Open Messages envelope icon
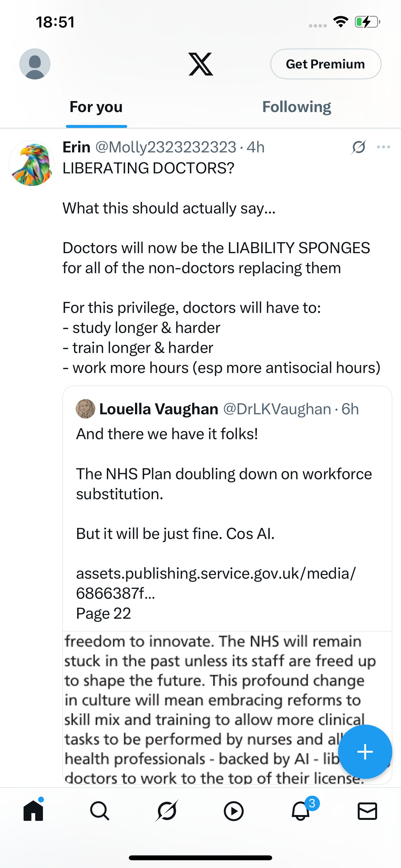 (x=367, y=811)
